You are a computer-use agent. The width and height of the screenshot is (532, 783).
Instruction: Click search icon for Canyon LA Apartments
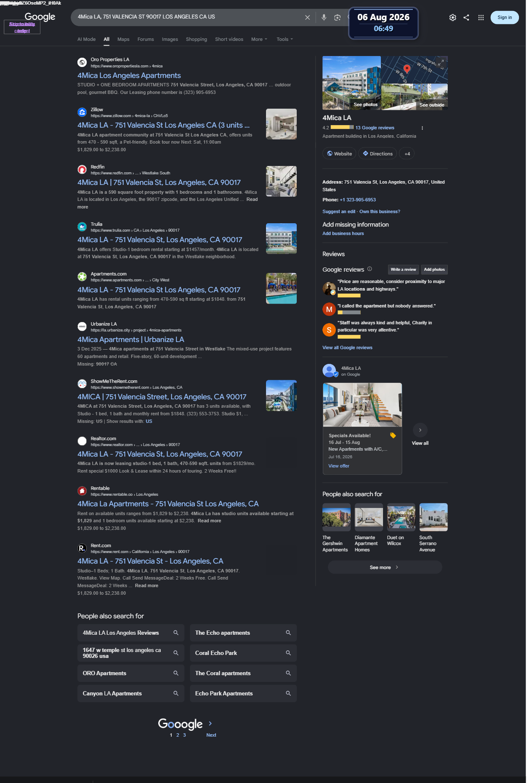tap(176, 693)
